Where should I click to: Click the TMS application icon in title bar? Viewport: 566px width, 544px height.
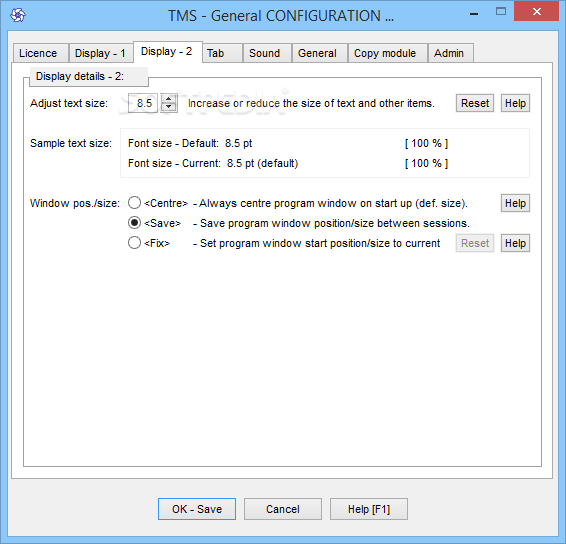18,15
